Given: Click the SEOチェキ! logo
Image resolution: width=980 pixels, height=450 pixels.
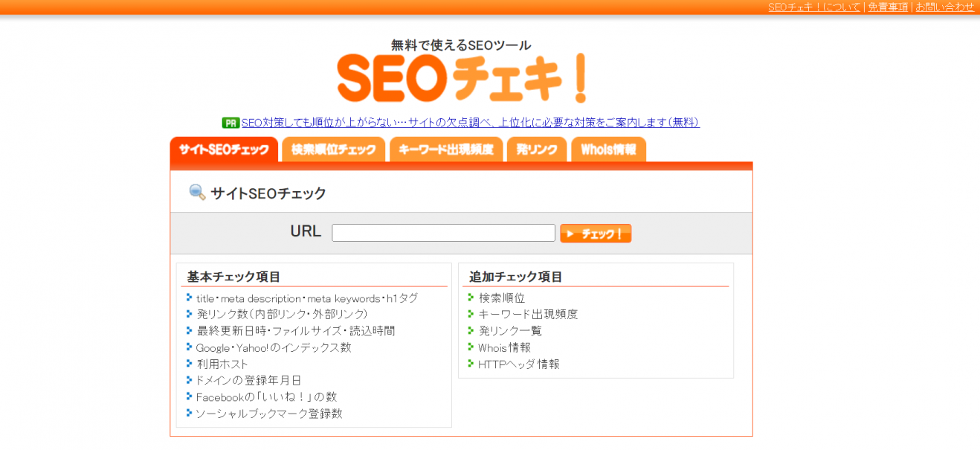Looking at the screenshot, I should tap(461, 74).
